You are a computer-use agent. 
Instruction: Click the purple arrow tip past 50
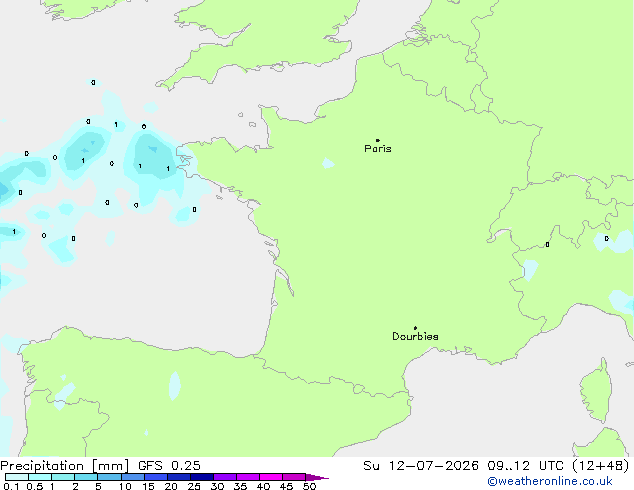317,477
